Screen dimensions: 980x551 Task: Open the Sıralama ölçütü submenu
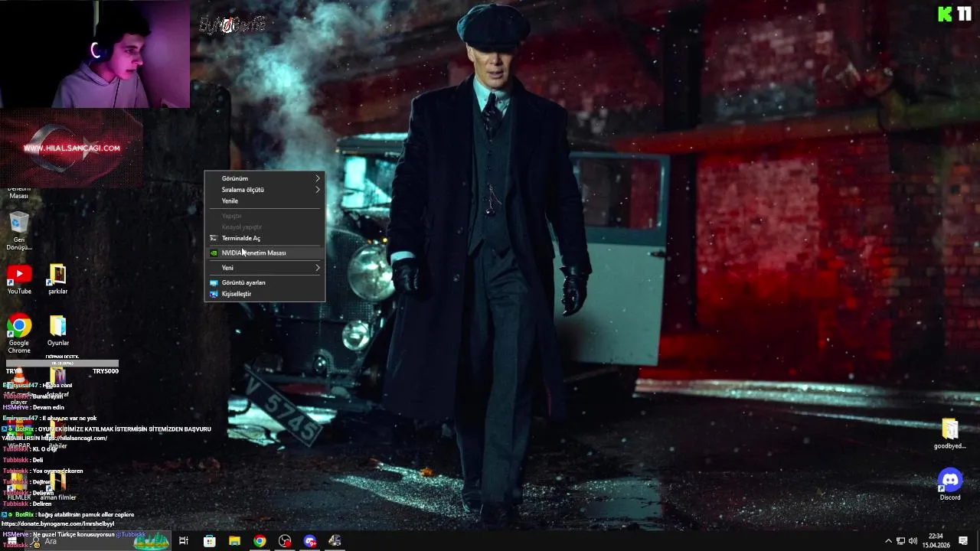click(x=265, y=190)
